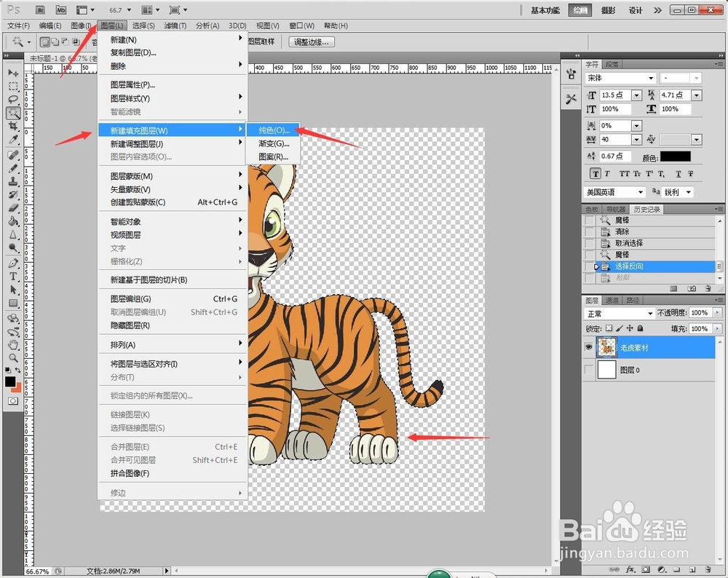
Task: Open the tracking dropdown showing 40
Action: click(637, 139)
